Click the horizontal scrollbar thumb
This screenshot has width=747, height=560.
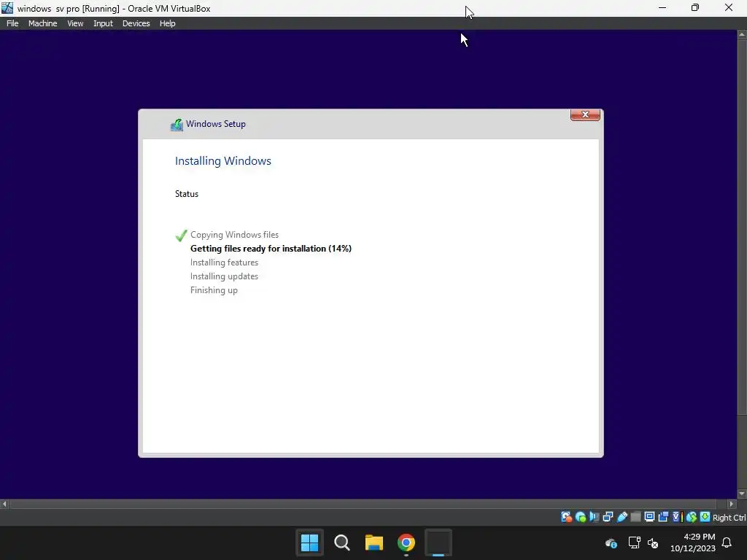363,504
